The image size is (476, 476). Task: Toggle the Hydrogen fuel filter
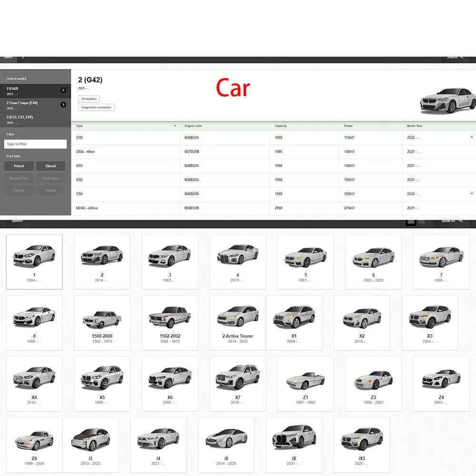coord(50,178)
